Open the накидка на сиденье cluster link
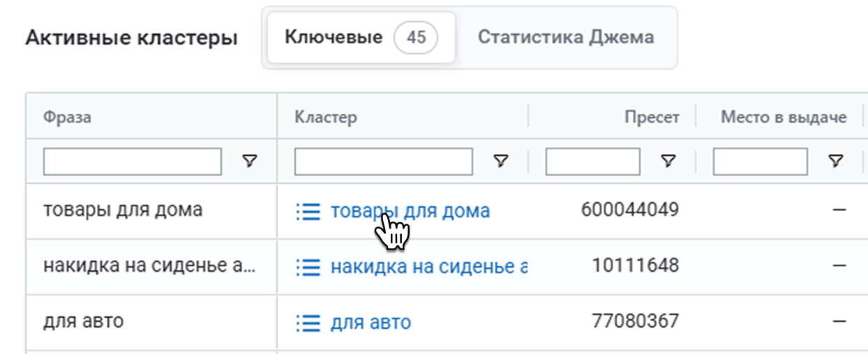868x354 pixels. [428, 266]
